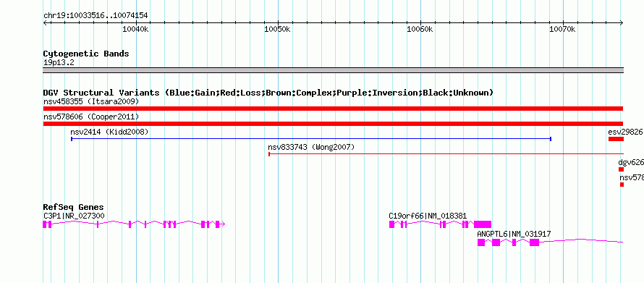
Task: Click the long ANGPTL6 intron line
Action: 581,240
